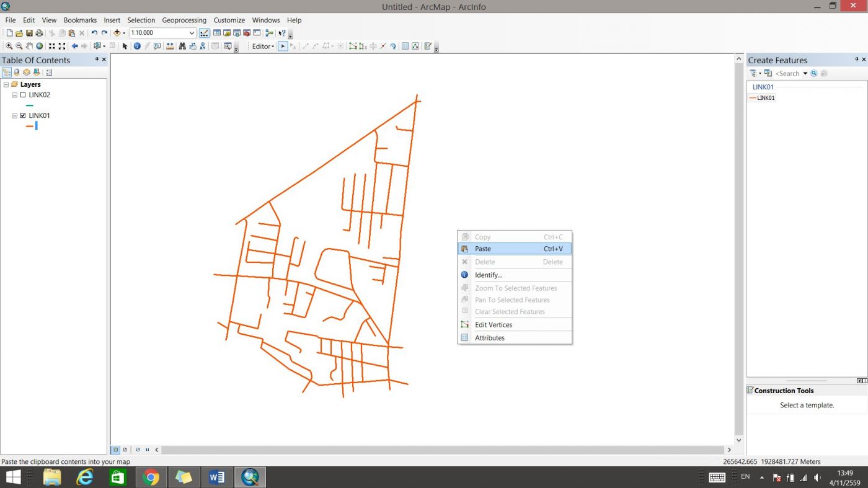Open the Geoprocessing menu

coord(184,20)
